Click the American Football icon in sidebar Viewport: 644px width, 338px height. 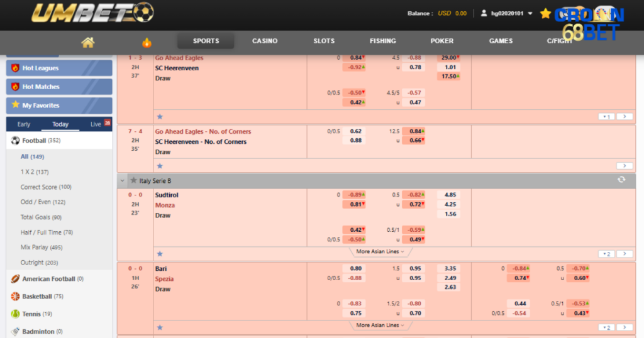tap(15, 279)
